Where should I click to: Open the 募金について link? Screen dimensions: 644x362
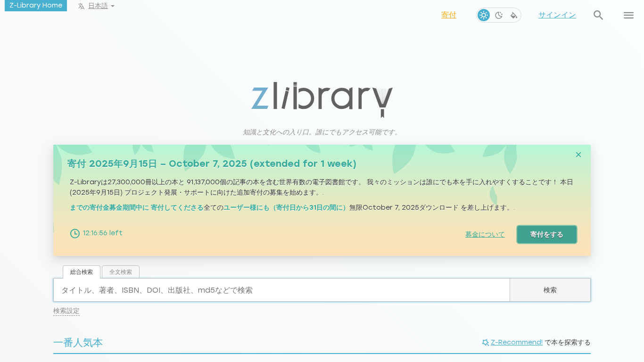click(x=485, y=234)
